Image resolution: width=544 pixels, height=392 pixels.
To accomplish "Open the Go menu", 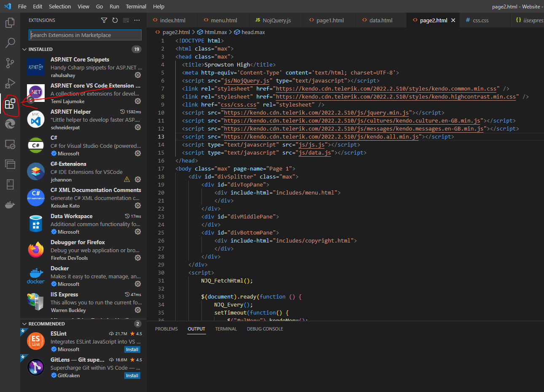I will [x=99, y=6].
